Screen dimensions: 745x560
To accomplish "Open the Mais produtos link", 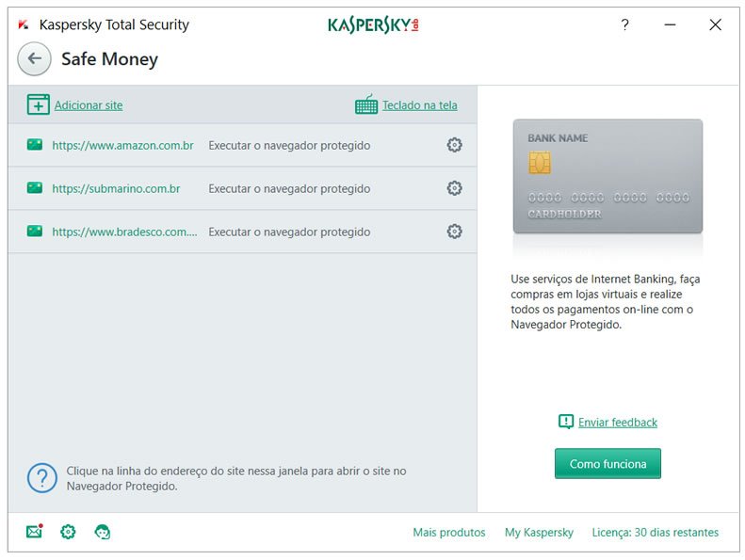I will click(x=449, y=532).
